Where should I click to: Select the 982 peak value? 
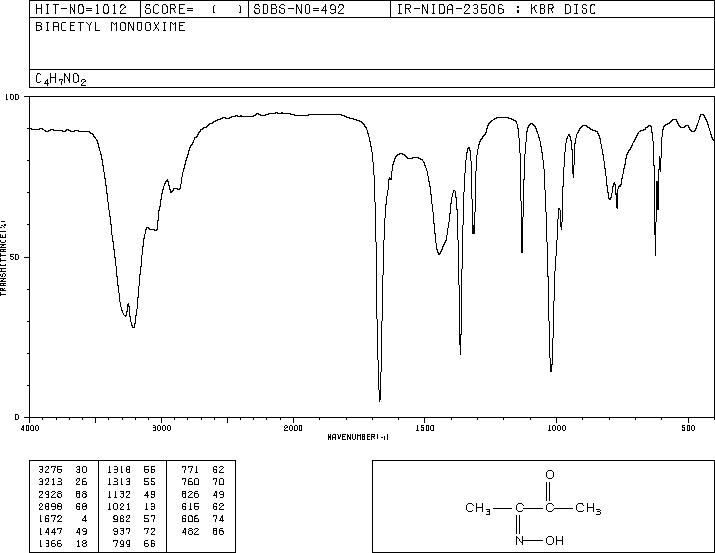(x=122, y=519)
